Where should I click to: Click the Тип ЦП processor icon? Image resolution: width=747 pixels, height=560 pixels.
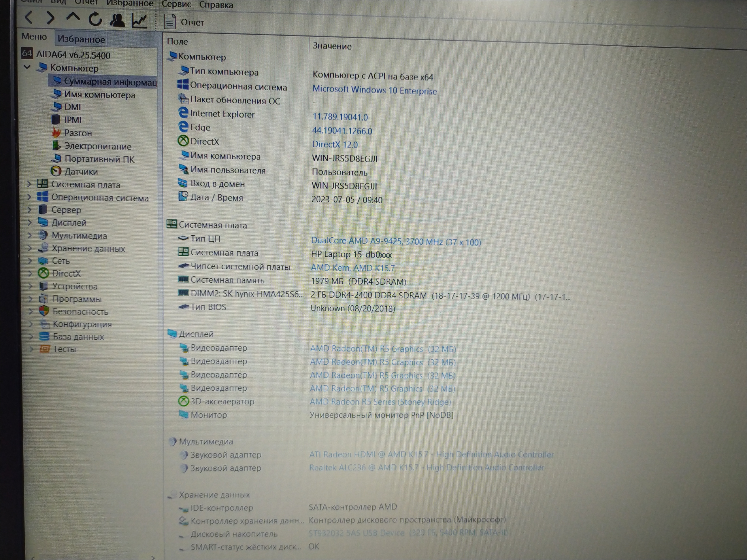point(183,238)
